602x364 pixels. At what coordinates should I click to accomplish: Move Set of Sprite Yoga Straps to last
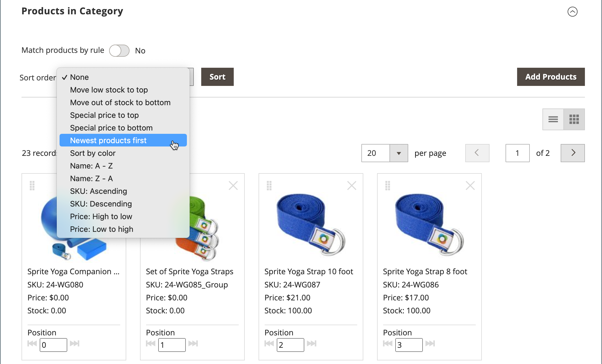[193, 343]
